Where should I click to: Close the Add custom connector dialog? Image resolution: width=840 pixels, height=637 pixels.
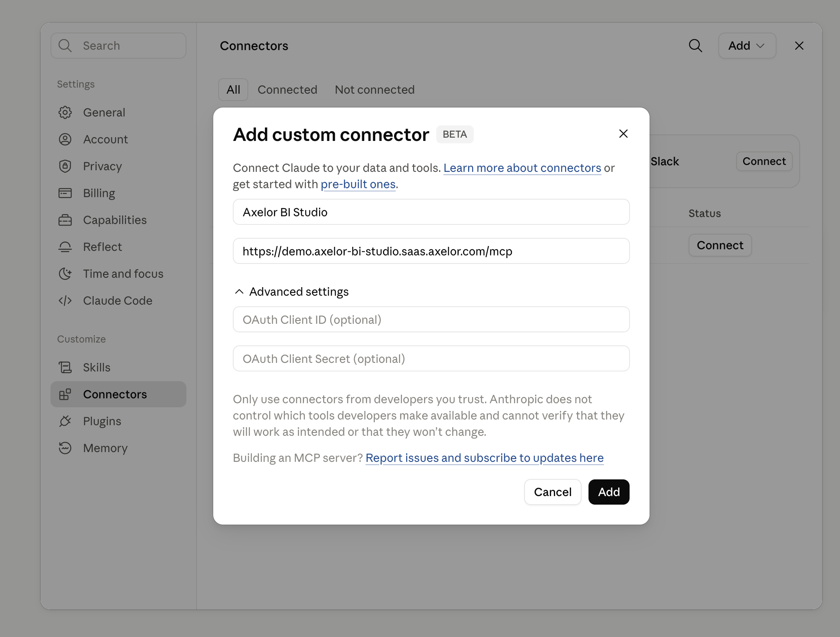pos(623,134)
